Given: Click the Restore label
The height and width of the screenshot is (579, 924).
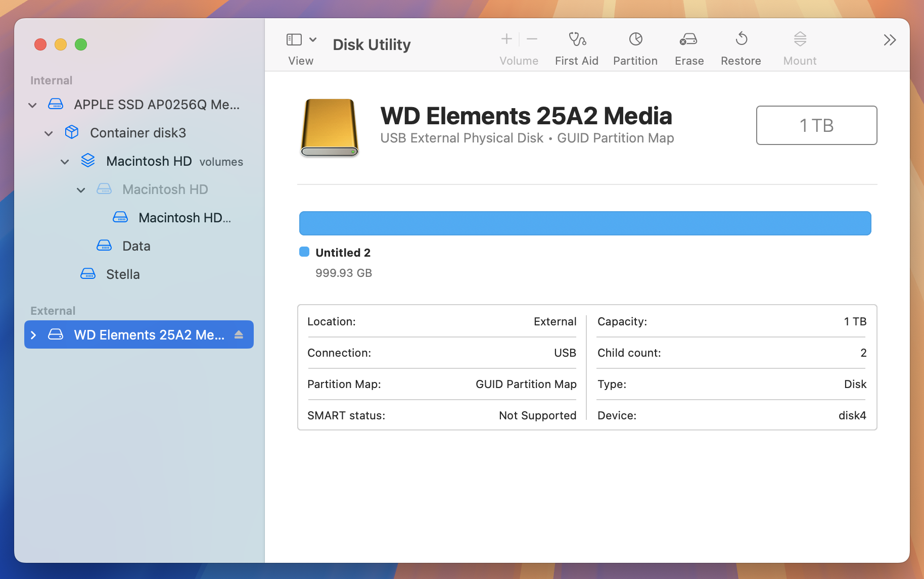Looking at the screenshot, I should [741, 61].
